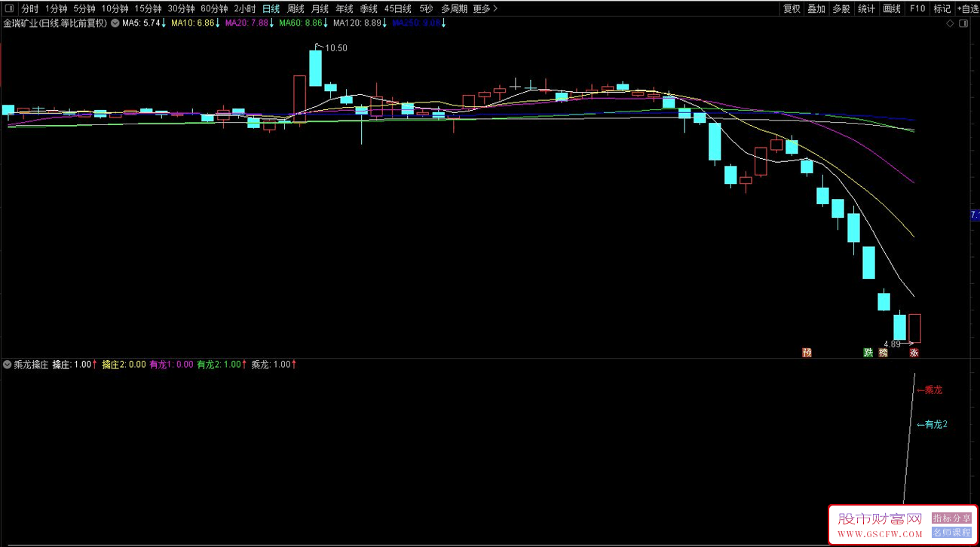Select the 月线 monthly tab
This screenshot has height=547, width=980.
pyautogui.click(x=320, y=9)
